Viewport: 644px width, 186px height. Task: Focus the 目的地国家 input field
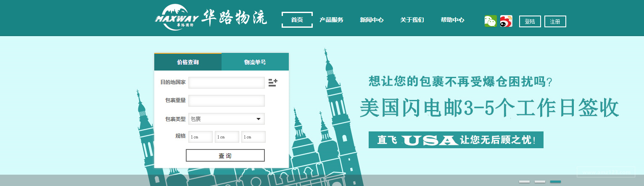pyautogui.click(x=227, y=83)
